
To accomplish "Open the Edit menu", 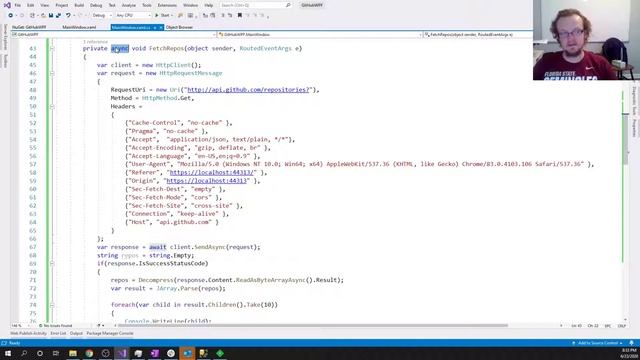I will [x=31, y=5].
